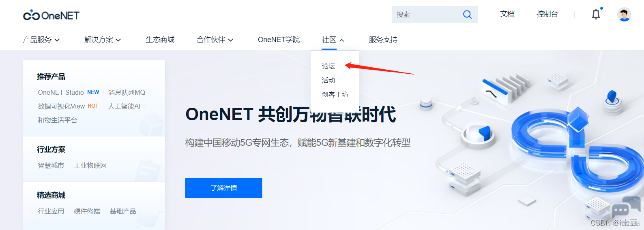Select 活动 from the community menu
The image size is (644, 230).
(328, 80)
